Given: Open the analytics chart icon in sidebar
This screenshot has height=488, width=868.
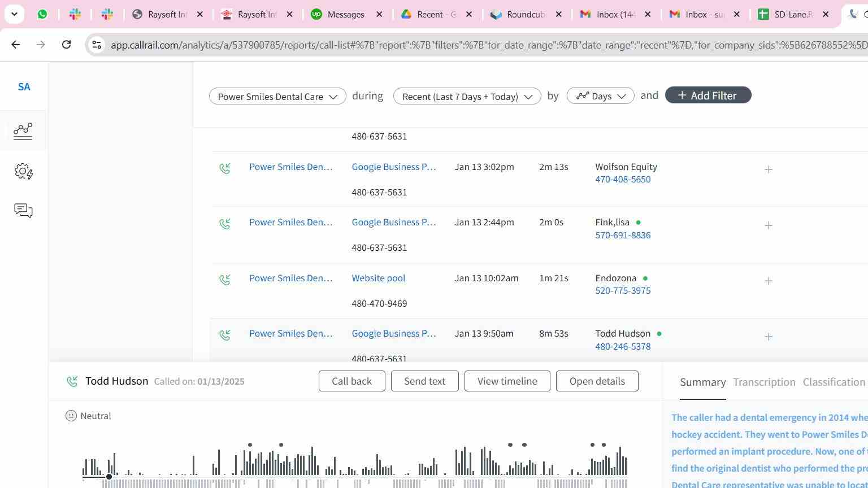Looking at the screenshot, I should tap(23, 131).
